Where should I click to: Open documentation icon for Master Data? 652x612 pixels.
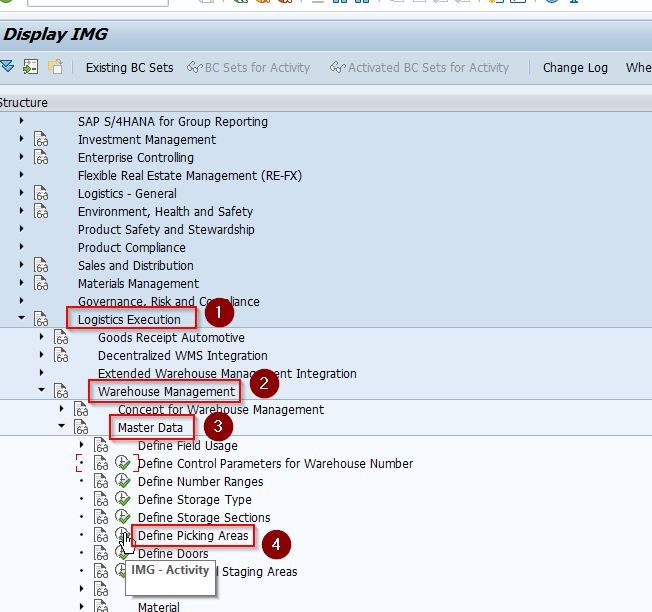(81, 427)
